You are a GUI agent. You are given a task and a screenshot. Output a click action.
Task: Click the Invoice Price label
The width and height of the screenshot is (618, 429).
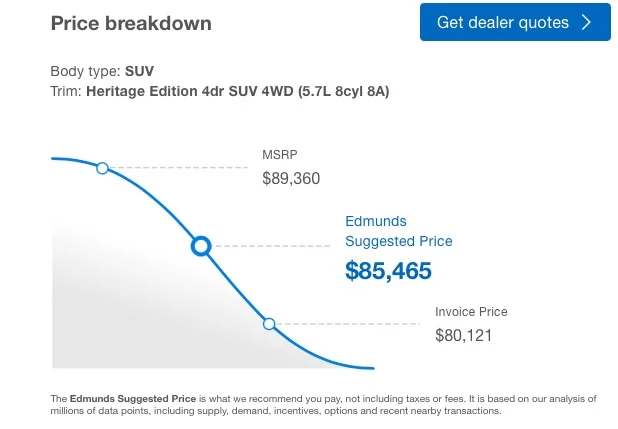click(x=471, y=312)
